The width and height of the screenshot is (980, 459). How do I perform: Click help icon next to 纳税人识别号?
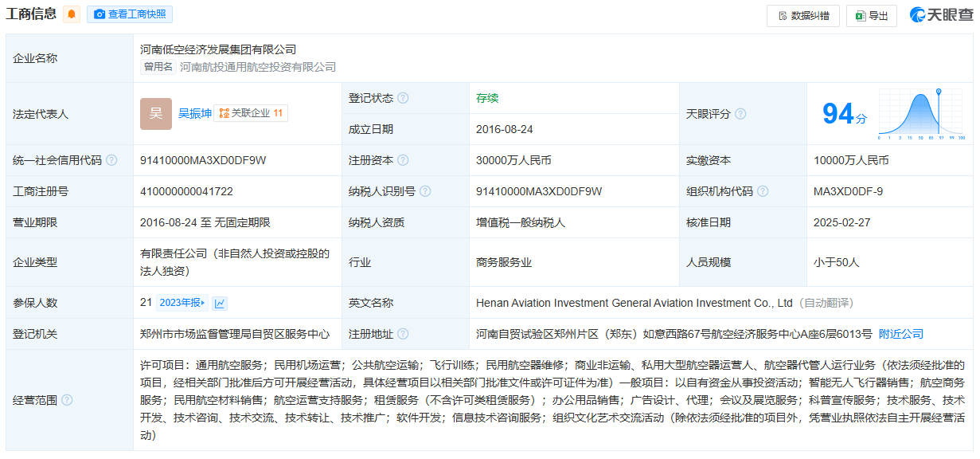pos(425,191)
